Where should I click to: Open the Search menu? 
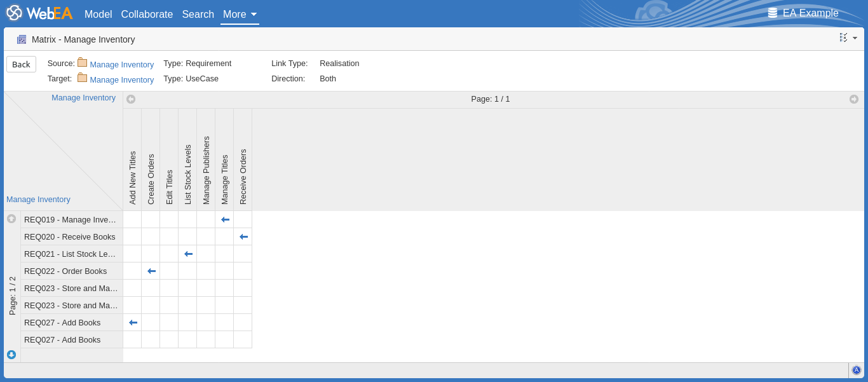tap(198, 14)
